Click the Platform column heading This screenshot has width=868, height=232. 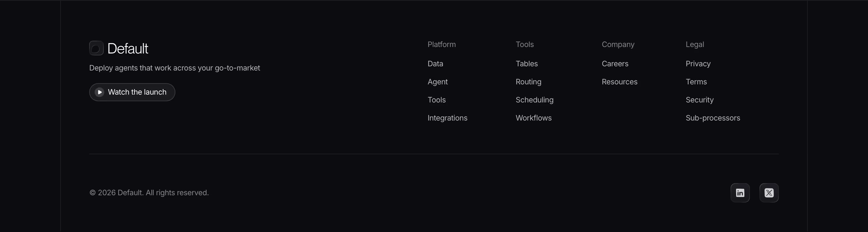tap(442, 45)
